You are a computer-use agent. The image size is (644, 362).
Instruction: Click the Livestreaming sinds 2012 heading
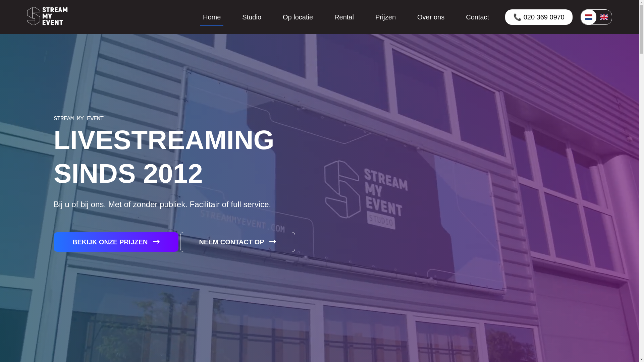[164, 157]
